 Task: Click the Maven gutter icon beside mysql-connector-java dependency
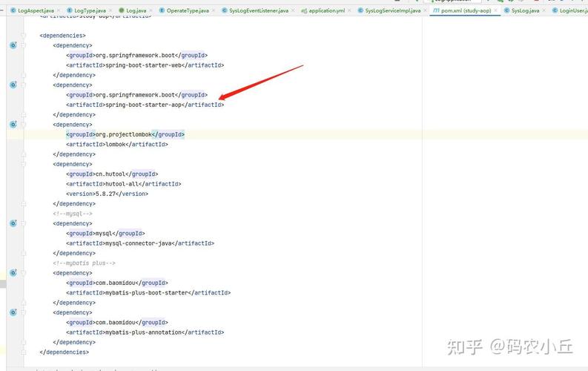[x=13, y=223]
